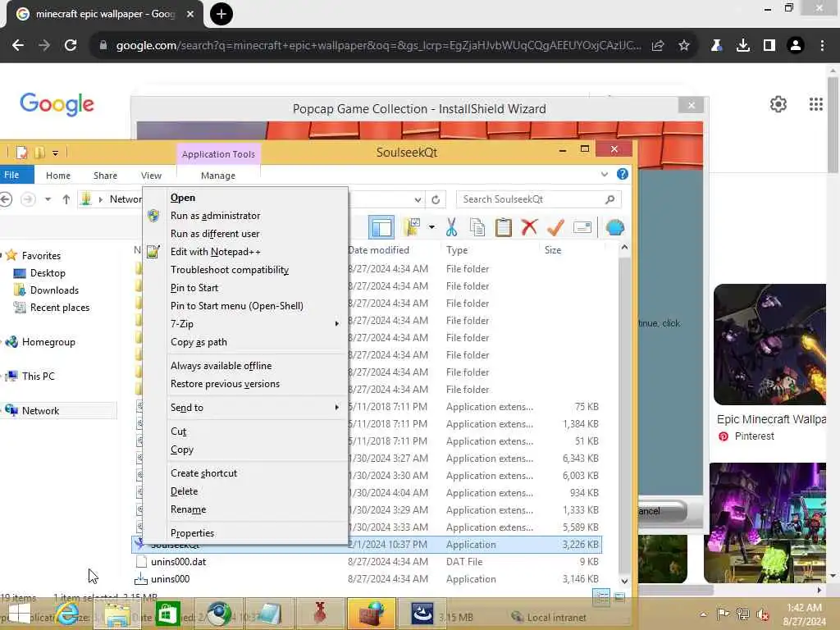Click the folder options icon in the Explorer toolbar
840x630 pixels.
tap(412, 227)
